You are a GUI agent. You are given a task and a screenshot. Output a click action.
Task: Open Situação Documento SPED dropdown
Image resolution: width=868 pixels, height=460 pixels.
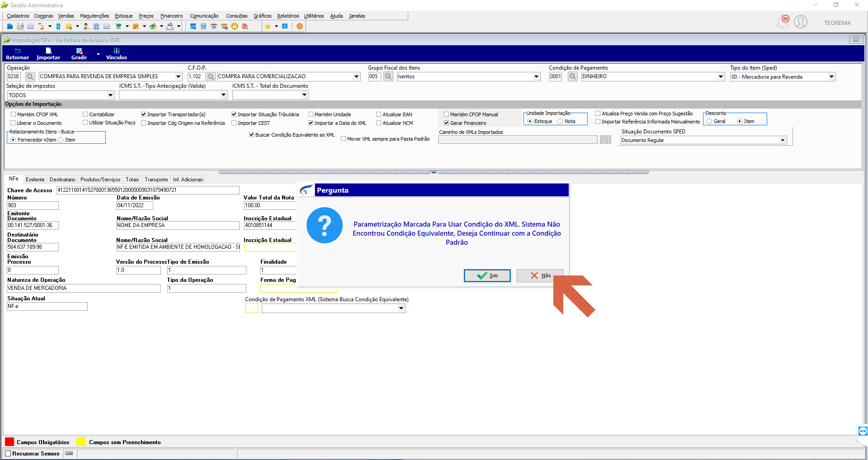tap(783, 140)
